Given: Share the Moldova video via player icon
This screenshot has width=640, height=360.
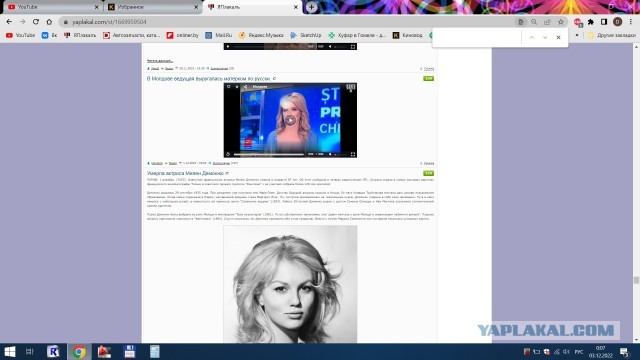Looking at the screenshot, I should pyautogui.click(x=245, y=87).
